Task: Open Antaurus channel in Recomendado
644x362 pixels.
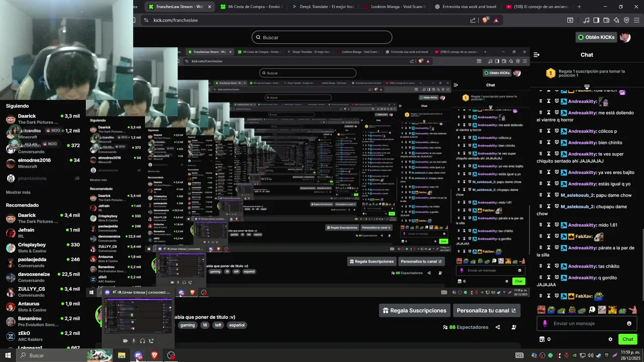Action: tap(43, 306)
